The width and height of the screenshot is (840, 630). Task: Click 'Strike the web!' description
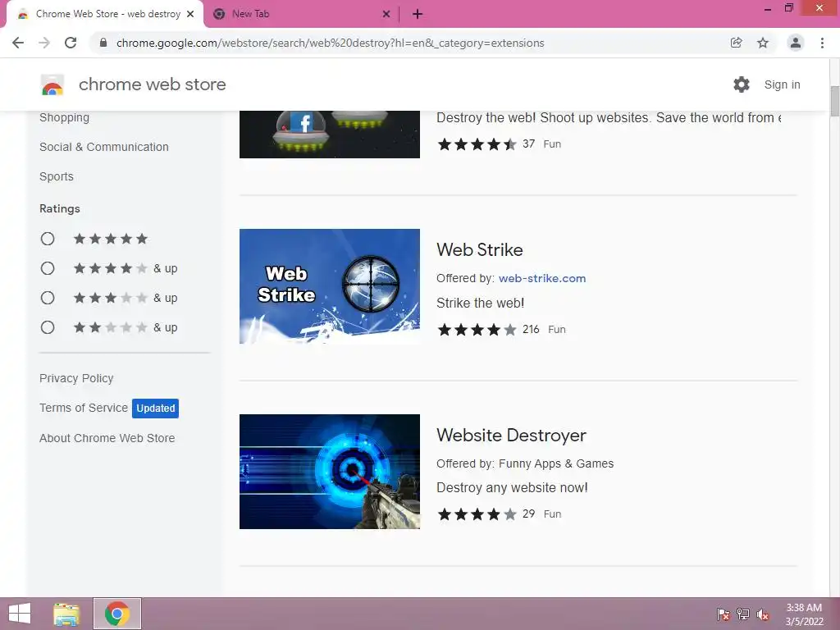click(x=480, y=303)
